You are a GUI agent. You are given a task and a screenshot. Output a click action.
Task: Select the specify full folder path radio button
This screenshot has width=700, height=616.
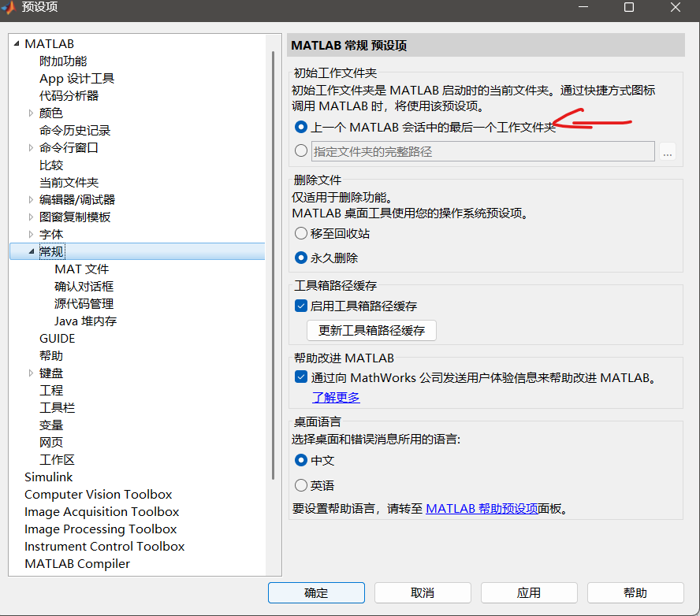pyautogui.click(x=301, y=150)
